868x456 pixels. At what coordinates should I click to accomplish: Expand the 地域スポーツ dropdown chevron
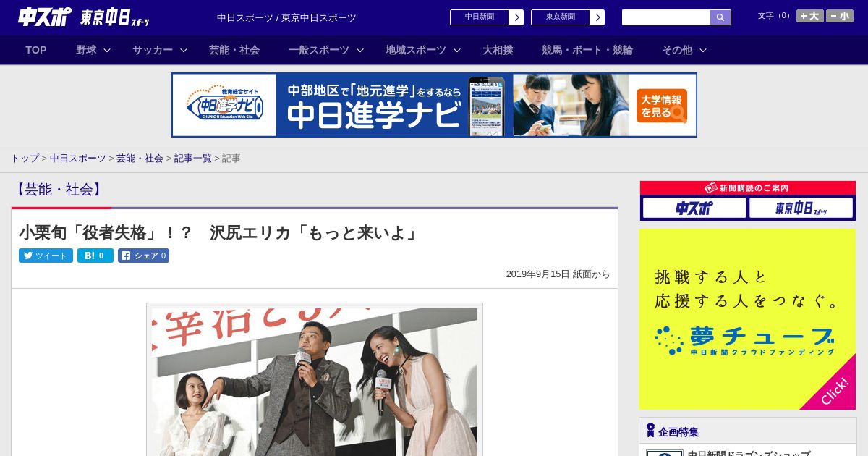[457, 51]
